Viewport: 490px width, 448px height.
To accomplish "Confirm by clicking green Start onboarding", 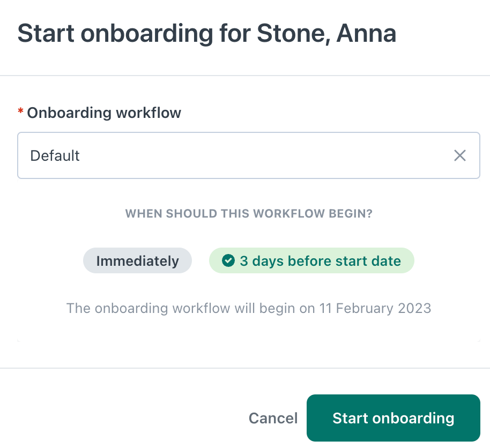I will (394, 418).
